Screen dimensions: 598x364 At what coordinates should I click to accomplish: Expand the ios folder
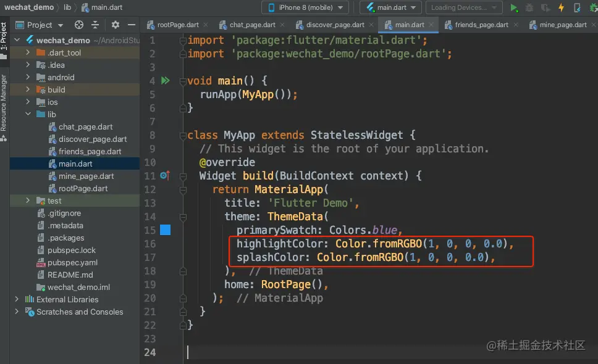[x=28, y=102]
